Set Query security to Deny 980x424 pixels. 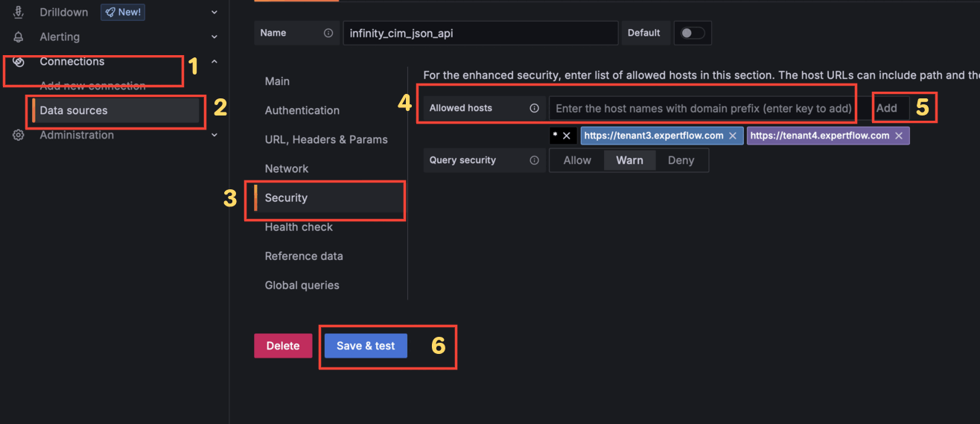[x=681, y=160]
